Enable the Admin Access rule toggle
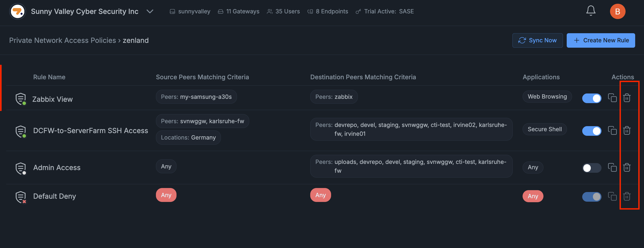644x248 pixels. point(592,168)
